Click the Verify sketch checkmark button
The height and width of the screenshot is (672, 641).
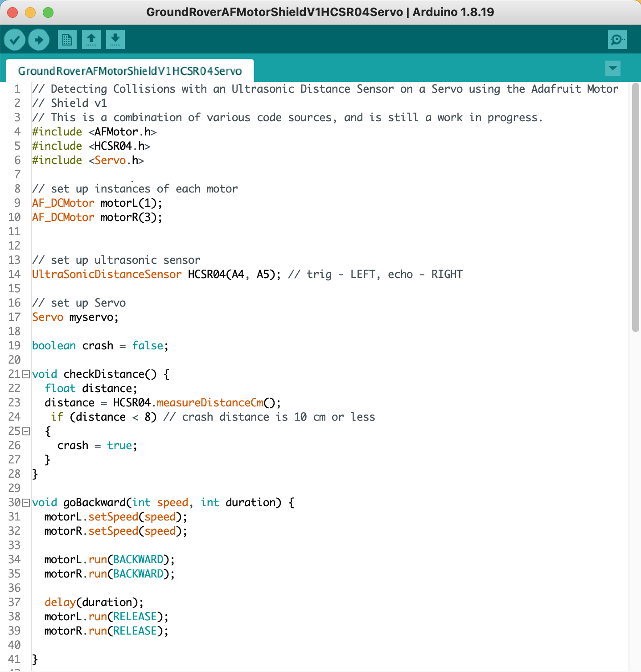15,40
